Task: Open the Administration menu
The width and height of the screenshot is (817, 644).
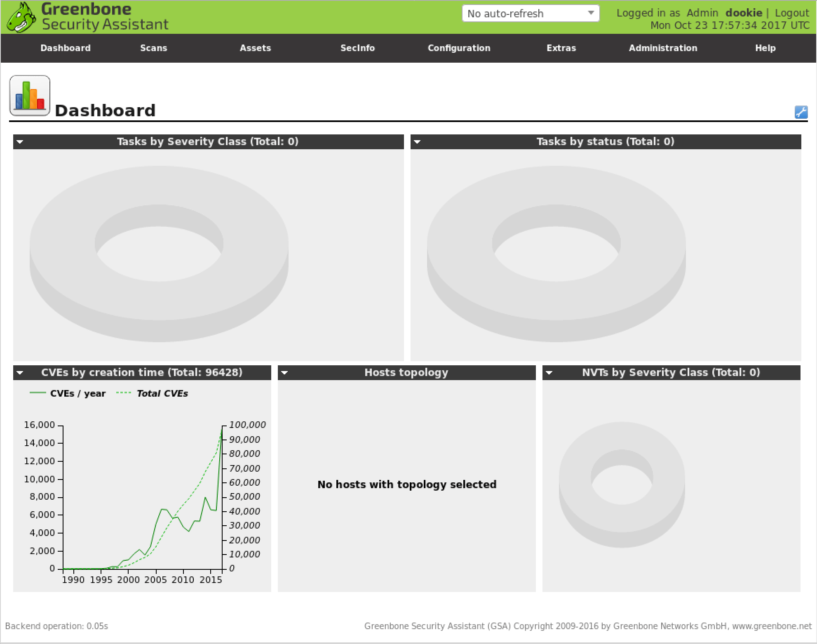Action: pos(663,48)
